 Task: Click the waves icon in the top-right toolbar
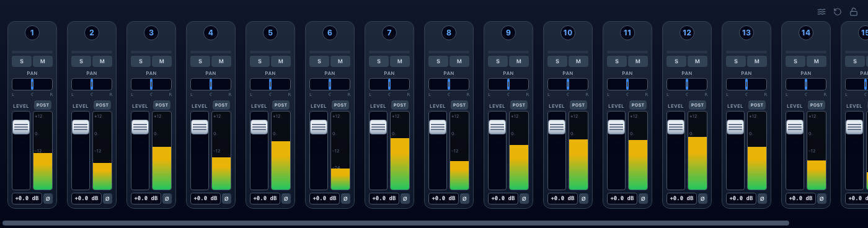pos(821,12)
